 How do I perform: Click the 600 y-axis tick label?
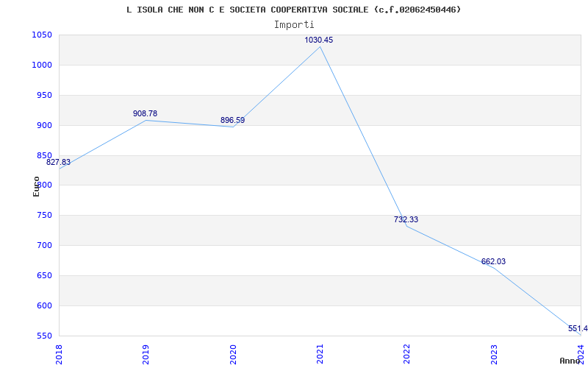coord(44,305)
